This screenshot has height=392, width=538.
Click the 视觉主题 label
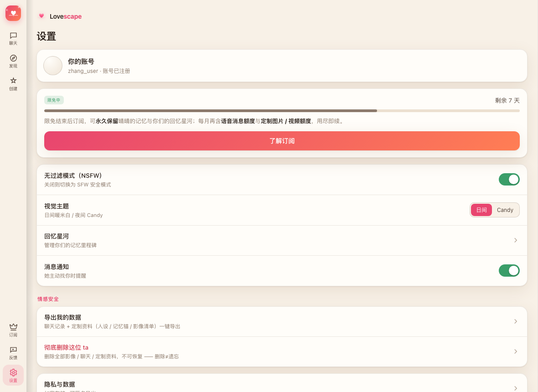click(57, 206)
